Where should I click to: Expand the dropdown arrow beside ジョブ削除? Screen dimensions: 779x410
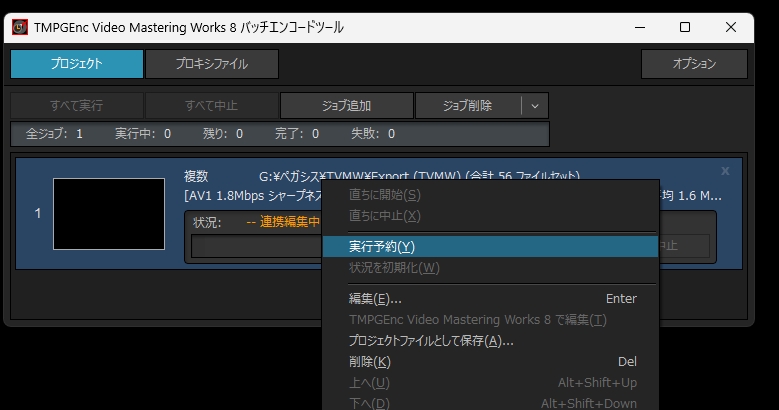pyautogui.click(x=535, y=105)
